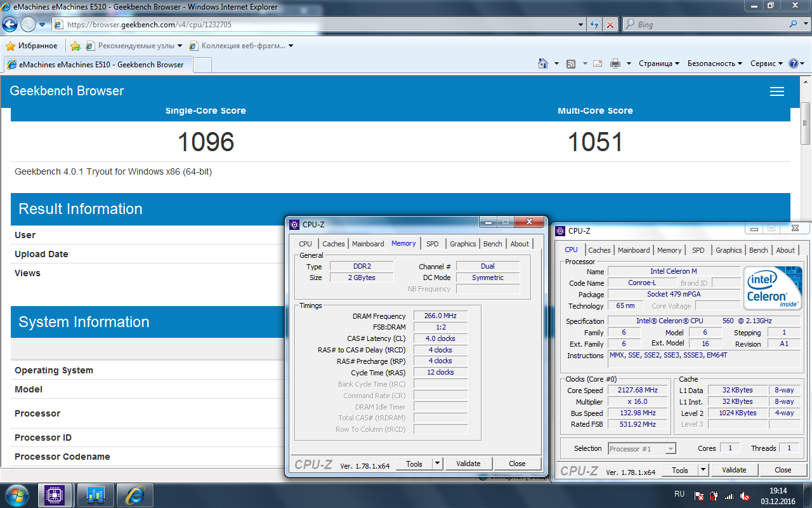This screenshot has height=508, width=812.
Task: Open Mainboard tab in right CPU-Z window
Action: tap(634, 250)
